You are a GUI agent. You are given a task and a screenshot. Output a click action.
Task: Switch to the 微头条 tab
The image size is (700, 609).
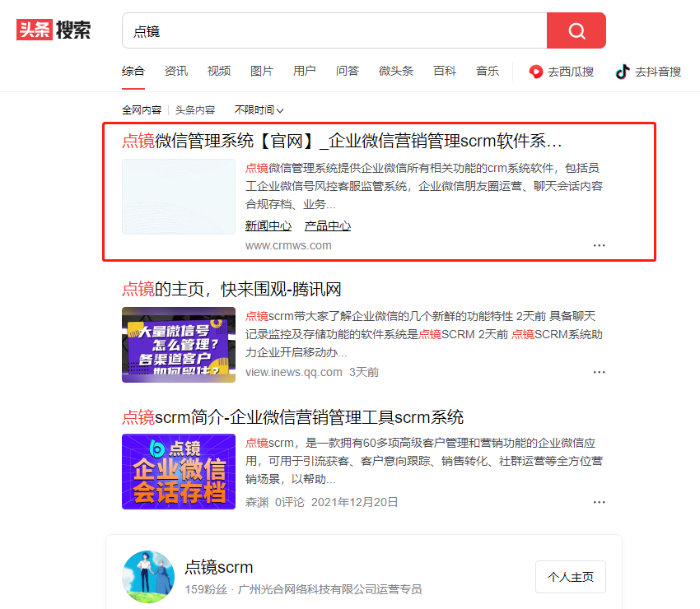tap(396, 71)
